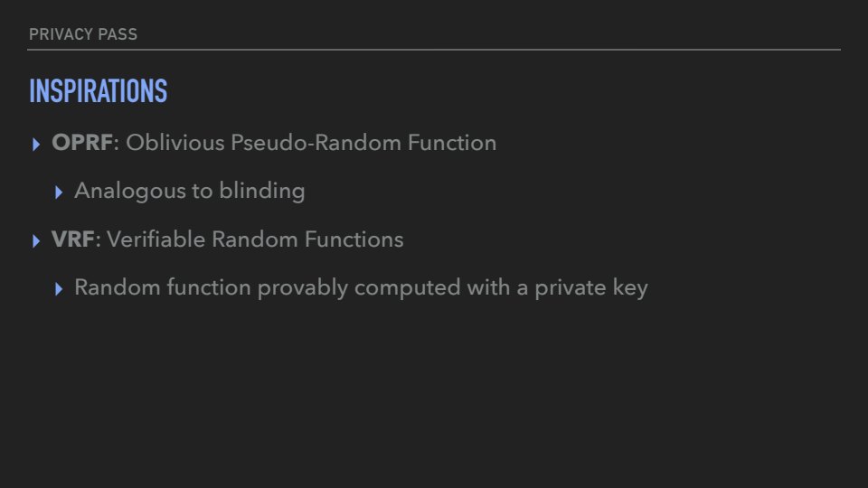
Task: Click the word PASS in the header
Action: [x=118, y=34]
